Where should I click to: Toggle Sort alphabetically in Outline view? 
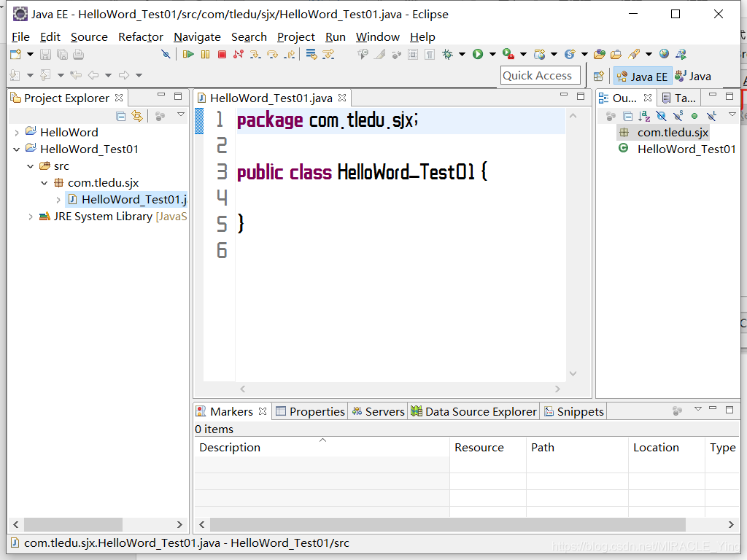coord(644,116)
